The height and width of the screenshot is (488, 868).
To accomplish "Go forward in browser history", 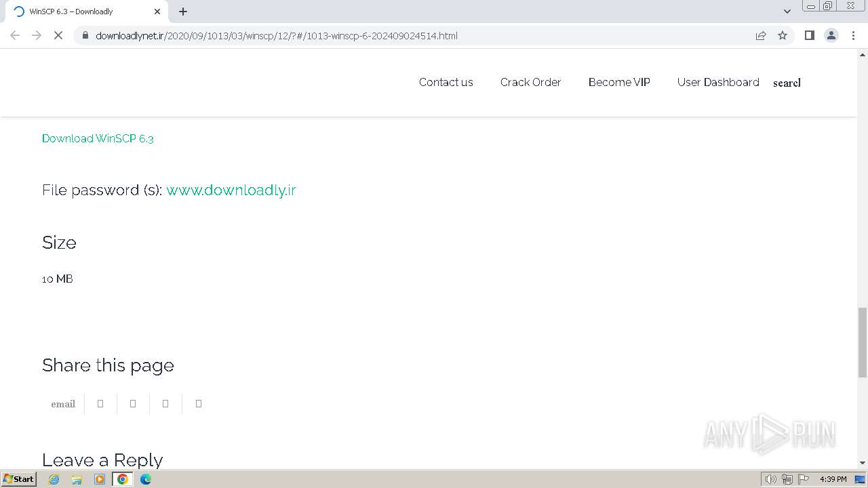I will 37,35.
